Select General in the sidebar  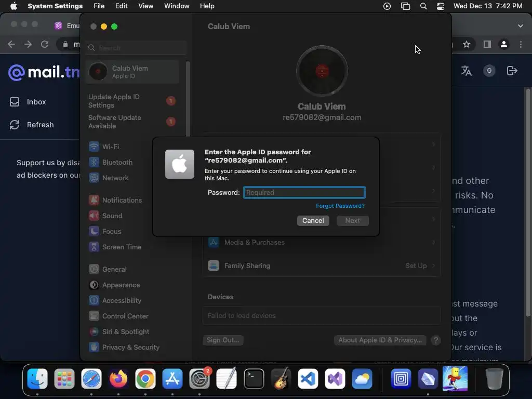108,270
